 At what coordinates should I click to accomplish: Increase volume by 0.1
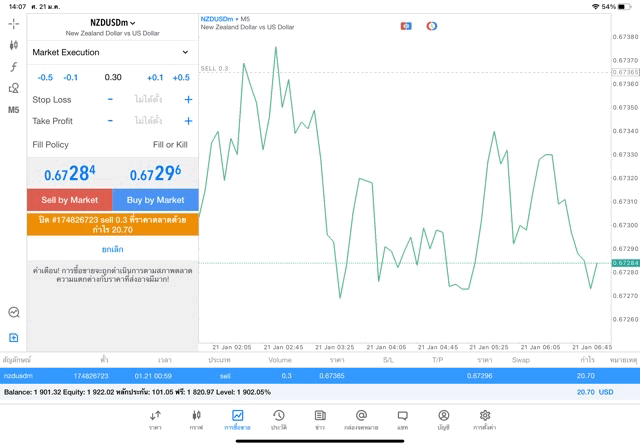[155, 78]
